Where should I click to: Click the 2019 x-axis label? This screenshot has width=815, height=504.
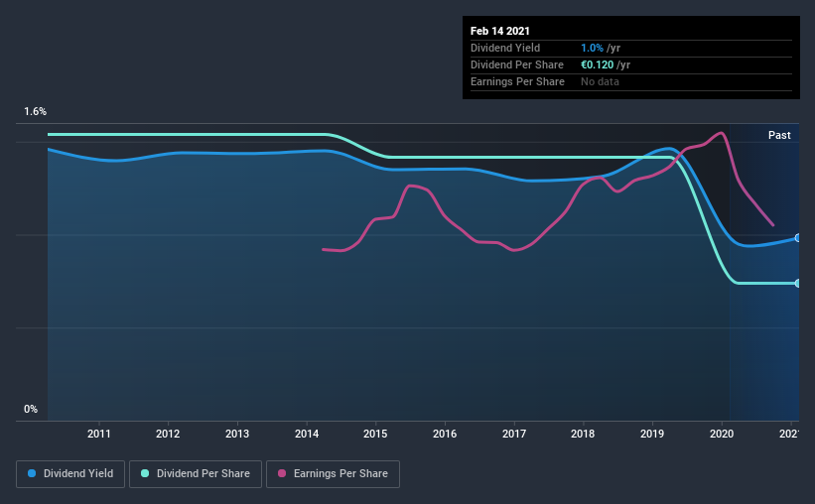point(652,434)
